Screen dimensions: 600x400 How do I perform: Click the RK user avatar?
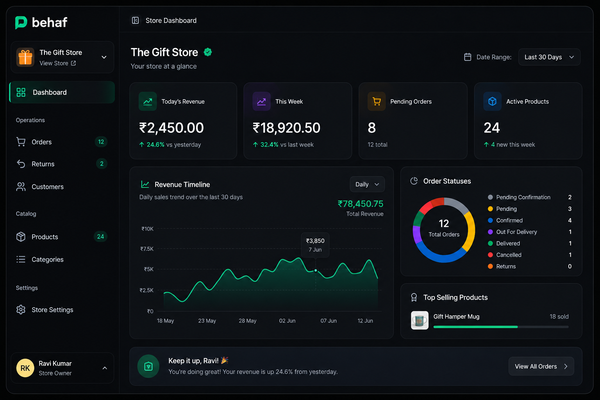point(25,368)
